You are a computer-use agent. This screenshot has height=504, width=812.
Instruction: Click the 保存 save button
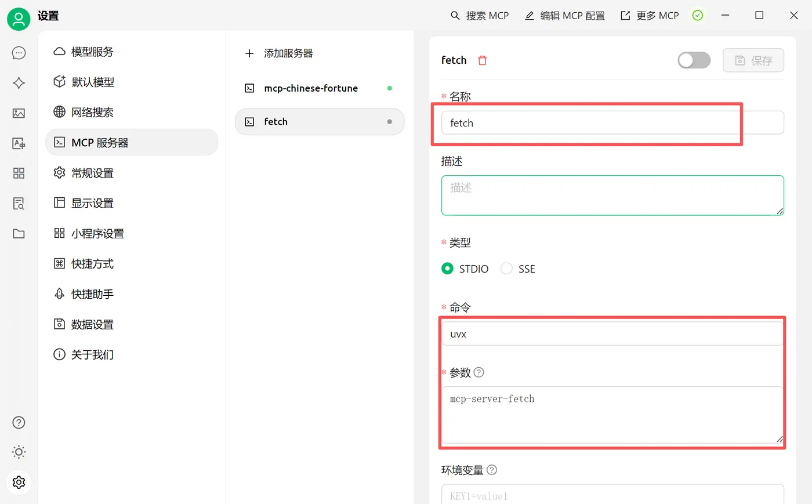(753, 60)
